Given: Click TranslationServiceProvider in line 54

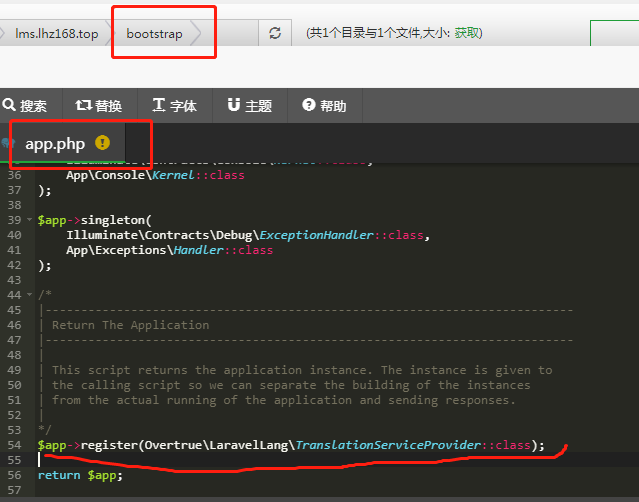Looking at the screenshot, I should click(388, 445).
